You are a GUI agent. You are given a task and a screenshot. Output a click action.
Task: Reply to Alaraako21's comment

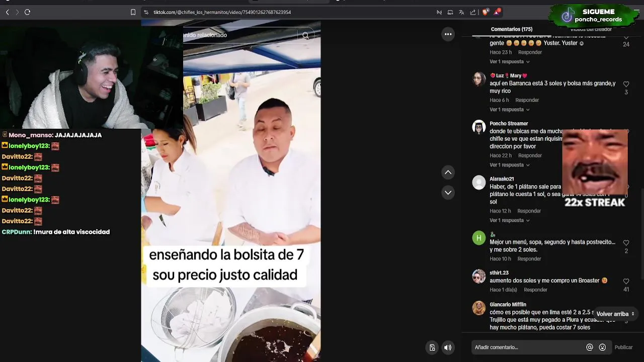click(x=529, y=211)
